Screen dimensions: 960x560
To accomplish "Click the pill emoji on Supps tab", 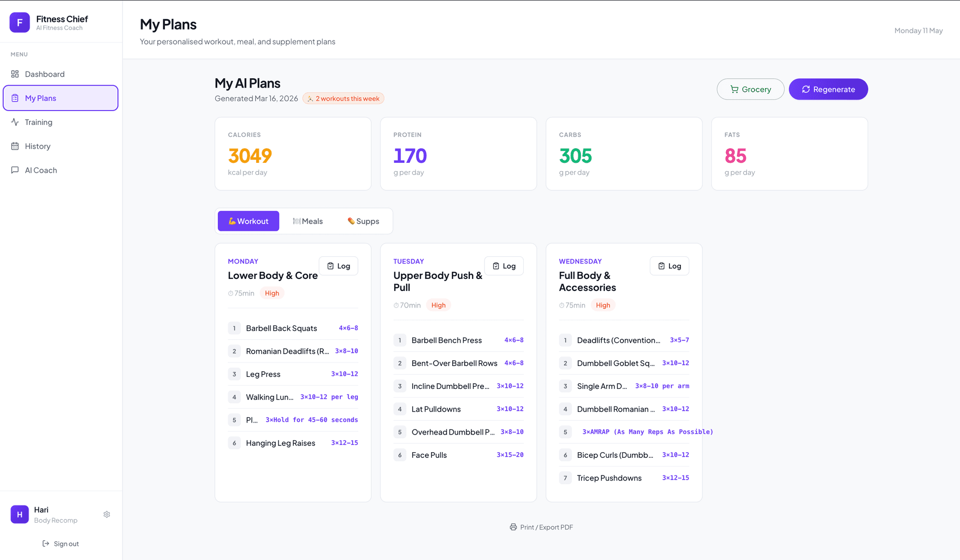I will click(351, 221).
